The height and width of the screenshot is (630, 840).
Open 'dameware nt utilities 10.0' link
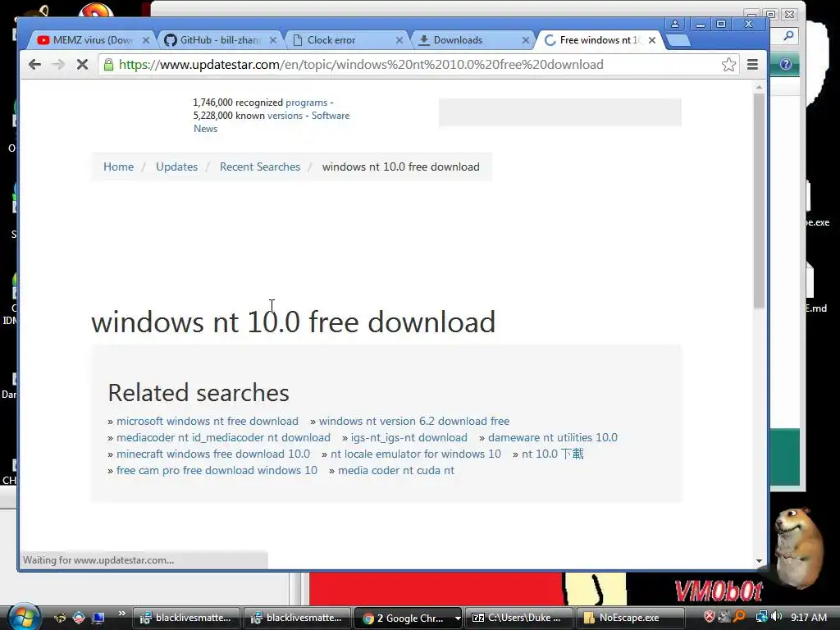[552, 438]
